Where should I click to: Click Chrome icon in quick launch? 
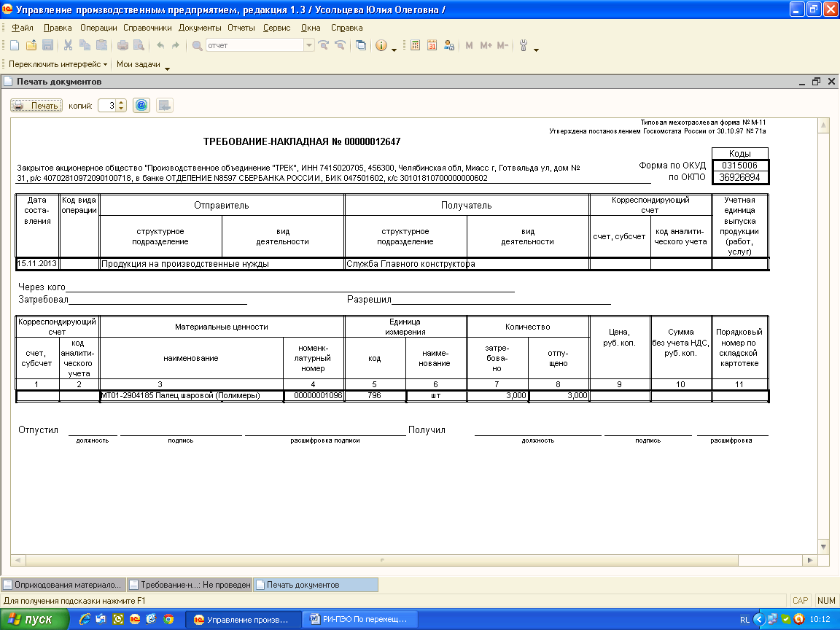point(168,620)
